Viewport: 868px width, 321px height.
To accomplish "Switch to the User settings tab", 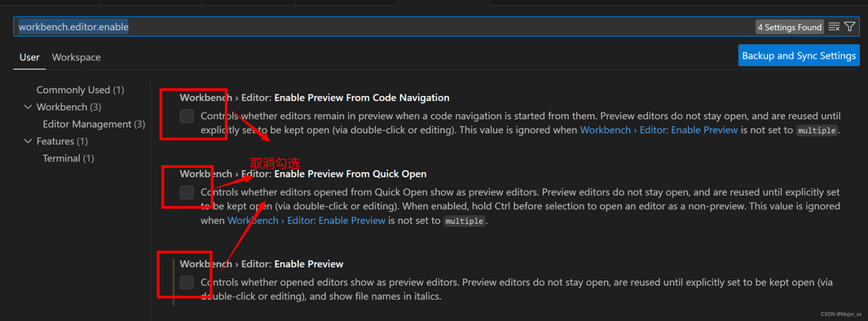I will coord(29,57).
